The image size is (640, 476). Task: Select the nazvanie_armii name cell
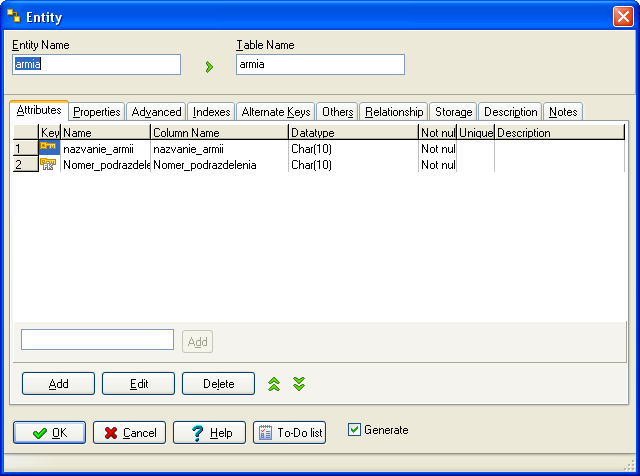coord(106,149)
